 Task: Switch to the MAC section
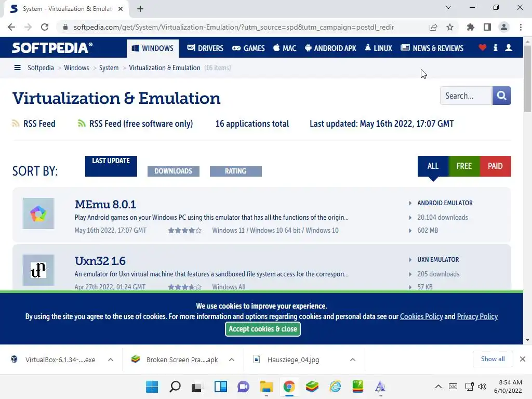[x=285, y=48]
